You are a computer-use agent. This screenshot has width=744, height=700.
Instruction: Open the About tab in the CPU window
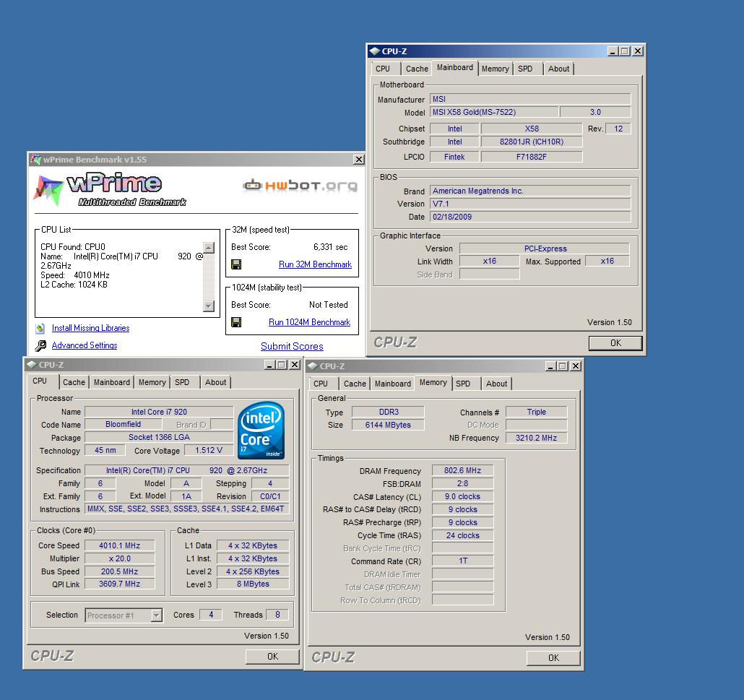tap(215, 383)
